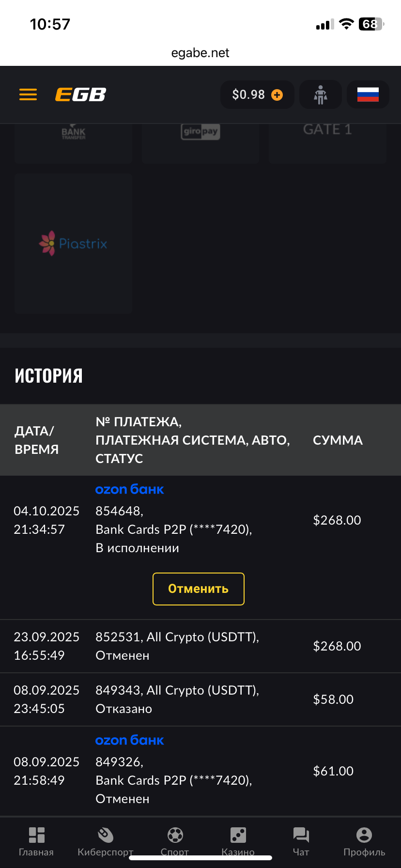Tap the orange plus deposit icon
Image resolution: width=401 pixels, height=868 pixels.
(277, 95)
